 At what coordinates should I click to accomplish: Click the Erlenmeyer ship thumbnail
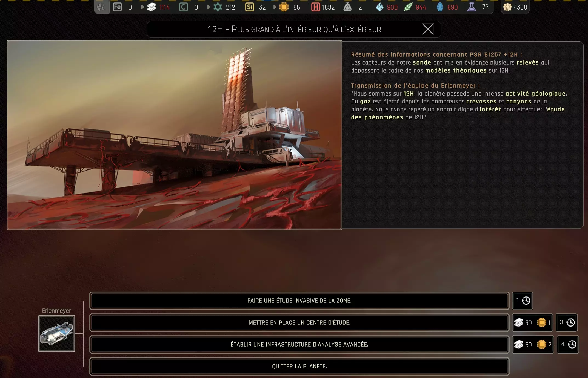pyautogui.click(x=56, y=333)
